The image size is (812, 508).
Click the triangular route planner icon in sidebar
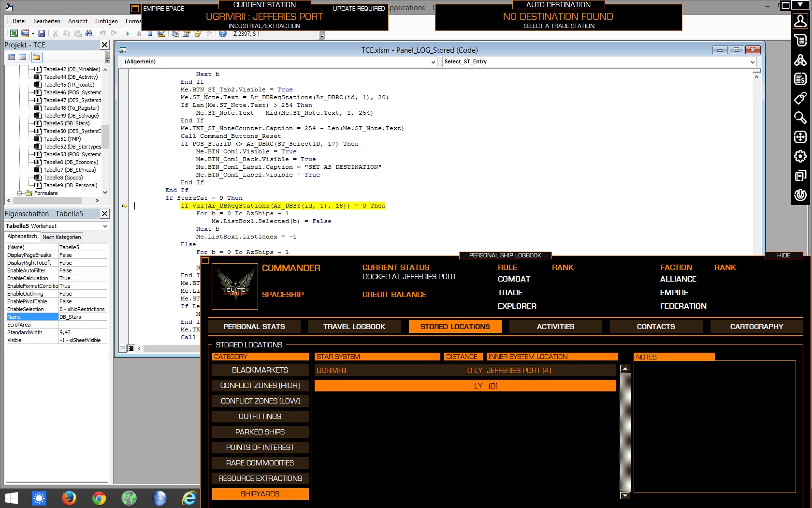pyautogui.click(x=800, y=60)
